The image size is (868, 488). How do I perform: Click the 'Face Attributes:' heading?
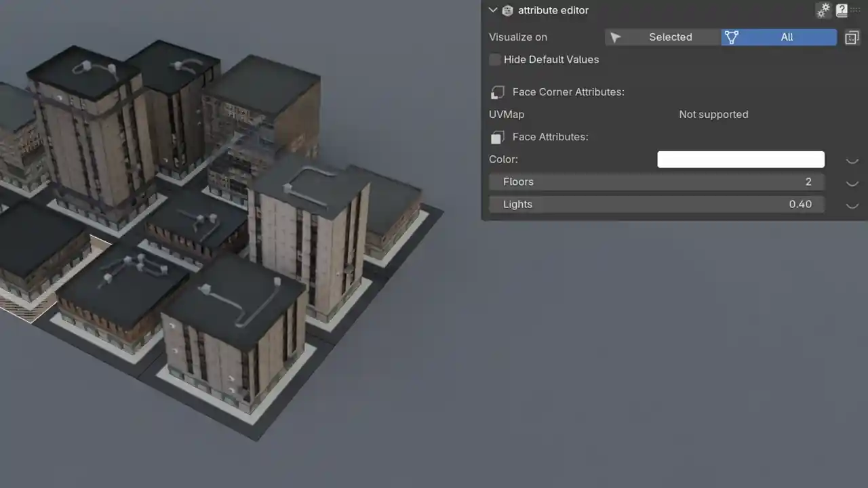tap(551, 137)
